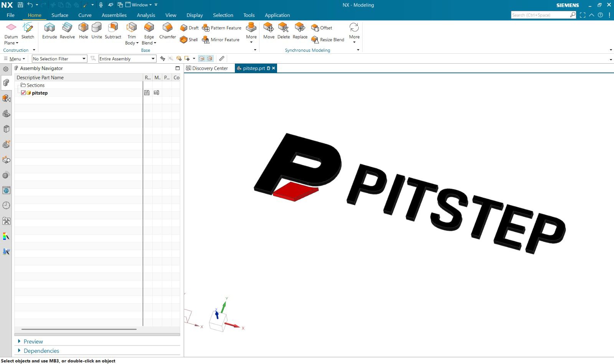The image size is (614, 364).
Task: Open the Pattern Feature tool
Action: (x=222, y=28)
